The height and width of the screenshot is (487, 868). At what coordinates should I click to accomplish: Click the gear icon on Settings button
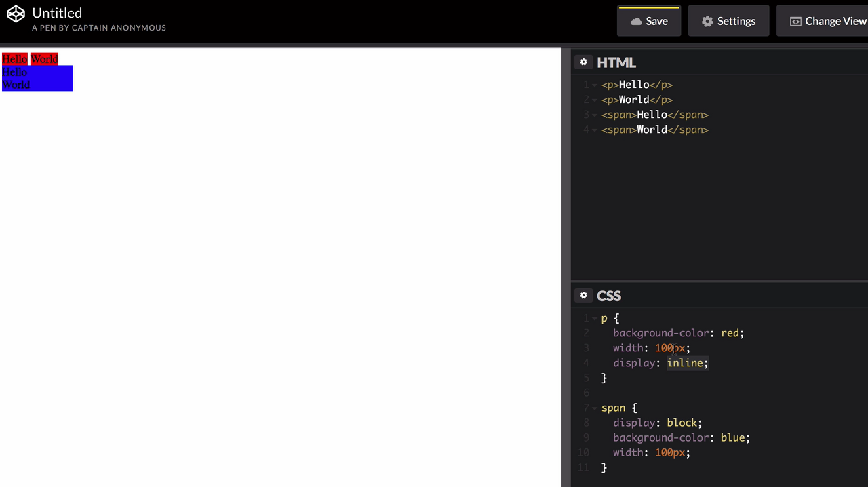707,22
